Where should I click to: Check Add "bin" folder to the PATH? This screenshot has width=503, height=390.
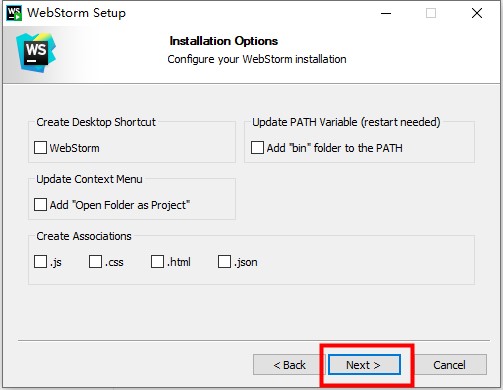[257, 148]
